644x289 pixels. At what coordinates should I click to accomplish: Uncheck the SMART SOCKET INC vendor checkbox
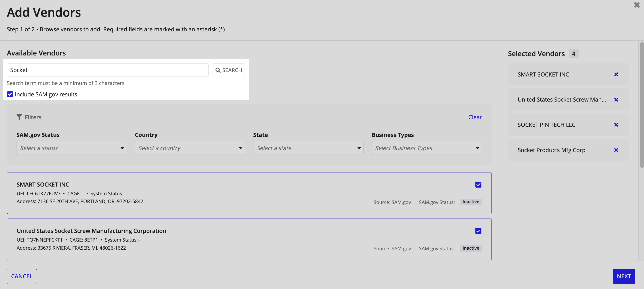point(478,185)
